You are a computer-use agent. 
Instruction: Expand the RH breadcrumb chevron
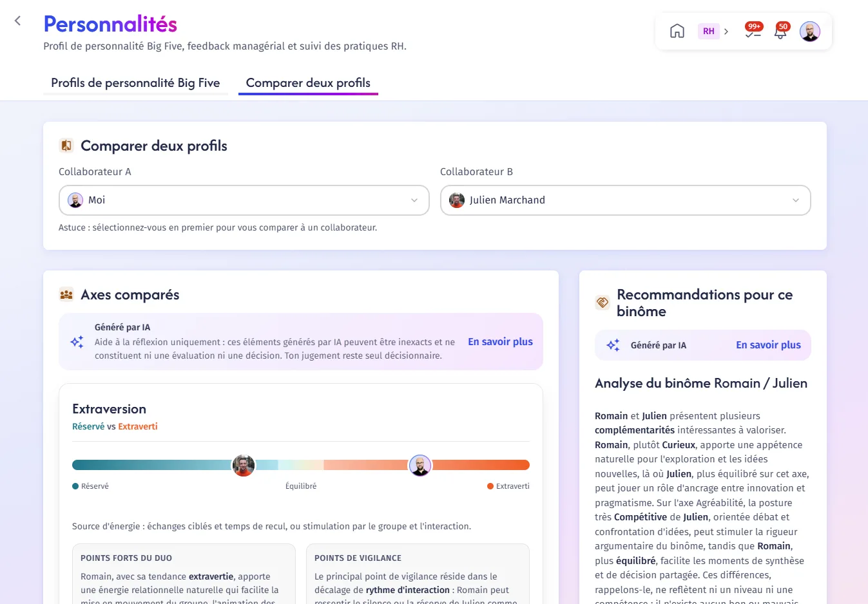pos(726,31)
